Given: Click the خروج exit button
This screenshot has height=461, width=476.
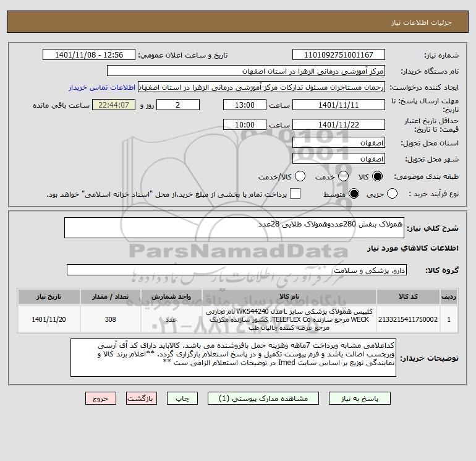Looking at the screenshot, I should [101, 399].
